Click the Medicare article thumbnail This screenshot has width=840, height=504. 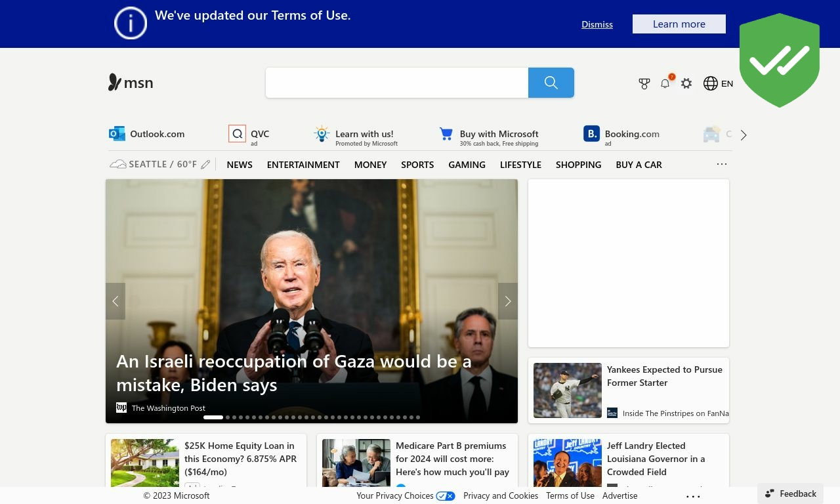pyautogui.click(x=356, y=463)
